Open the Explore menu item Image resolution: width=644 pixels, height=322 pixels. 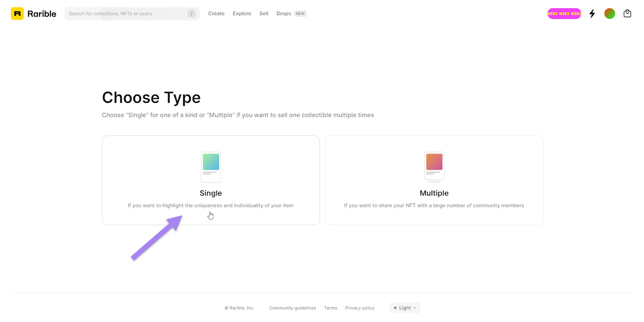242,14
